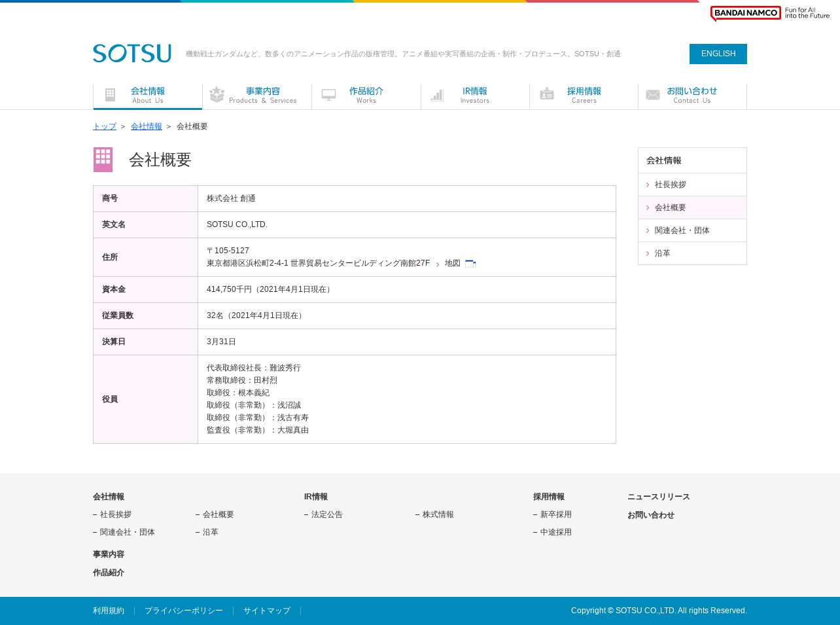Open 利用規約 in the bottom bar

pyautogui.click(x=109, y=611)
